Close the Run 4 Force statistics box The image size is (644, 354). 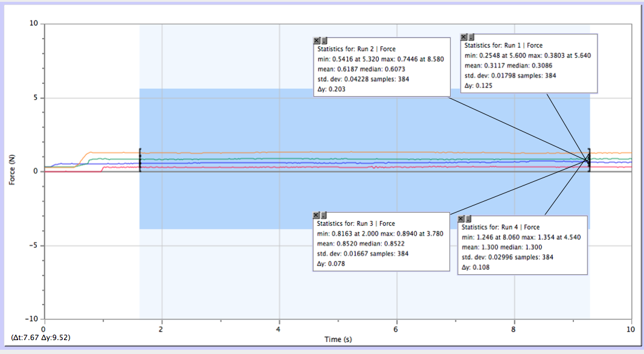coord(461,219)
